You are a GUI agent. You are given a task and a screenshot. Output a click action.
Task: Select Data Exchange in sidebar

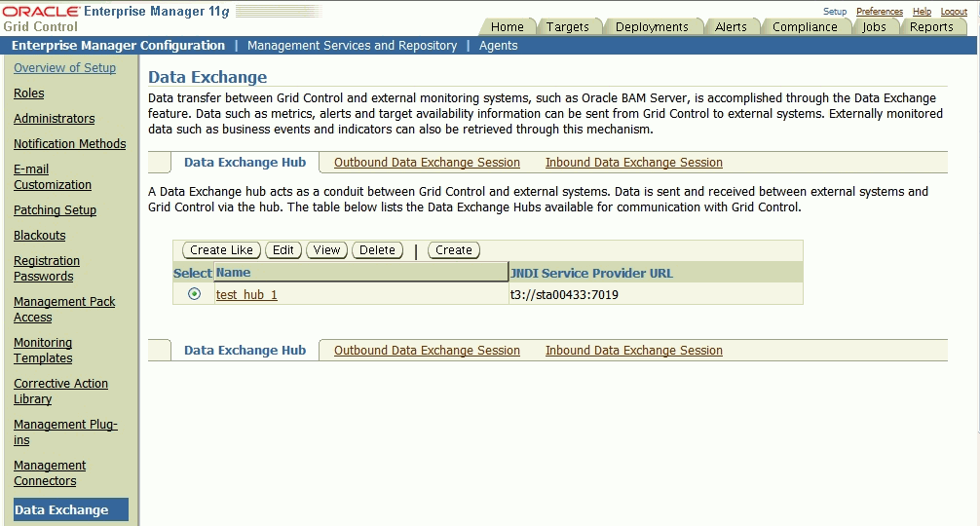(70, 509)
